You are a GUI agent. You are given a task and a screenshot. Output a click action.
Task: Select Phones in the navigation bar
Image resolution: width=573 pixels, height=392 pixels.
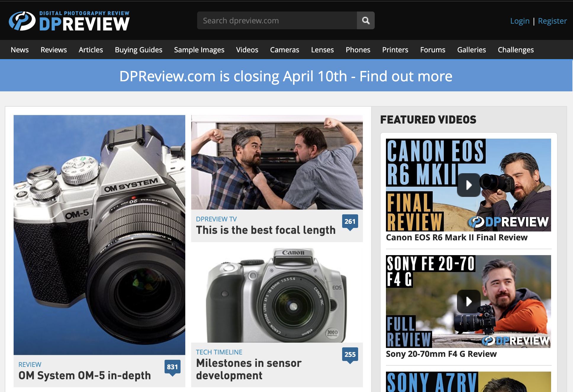(358, 50)
